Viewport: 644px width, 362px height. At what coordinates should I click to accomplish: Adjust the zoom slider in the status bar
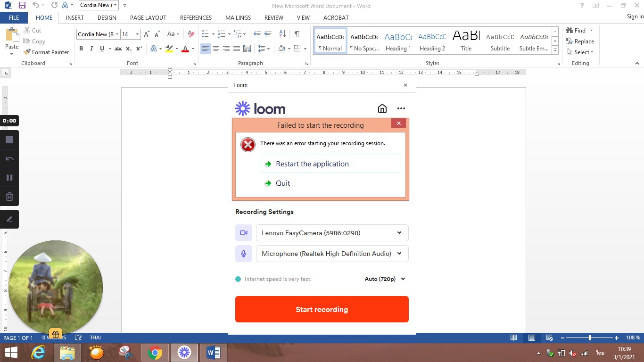click(x=590, y=338)
